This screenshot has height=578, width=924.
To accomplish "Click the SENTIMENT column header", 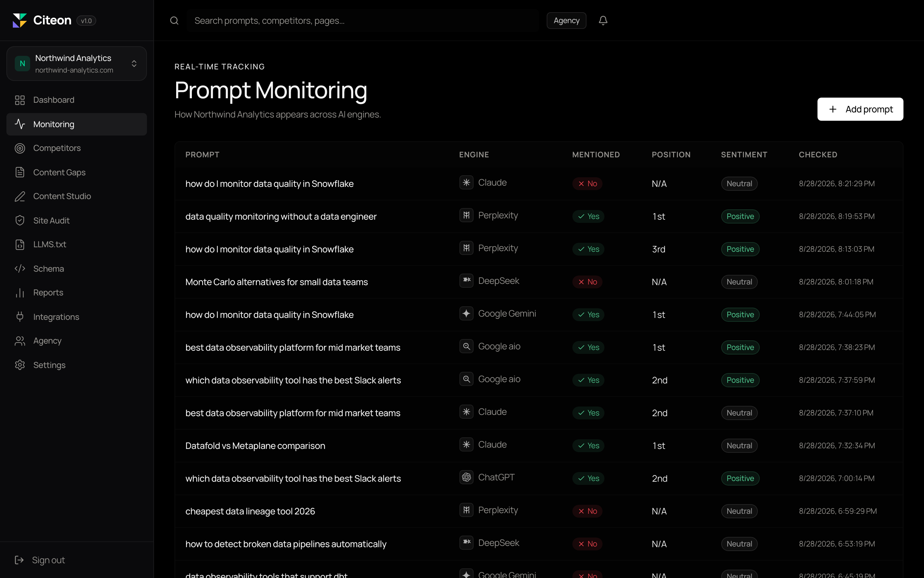I will pyautogui.click(x=744, y=155).
